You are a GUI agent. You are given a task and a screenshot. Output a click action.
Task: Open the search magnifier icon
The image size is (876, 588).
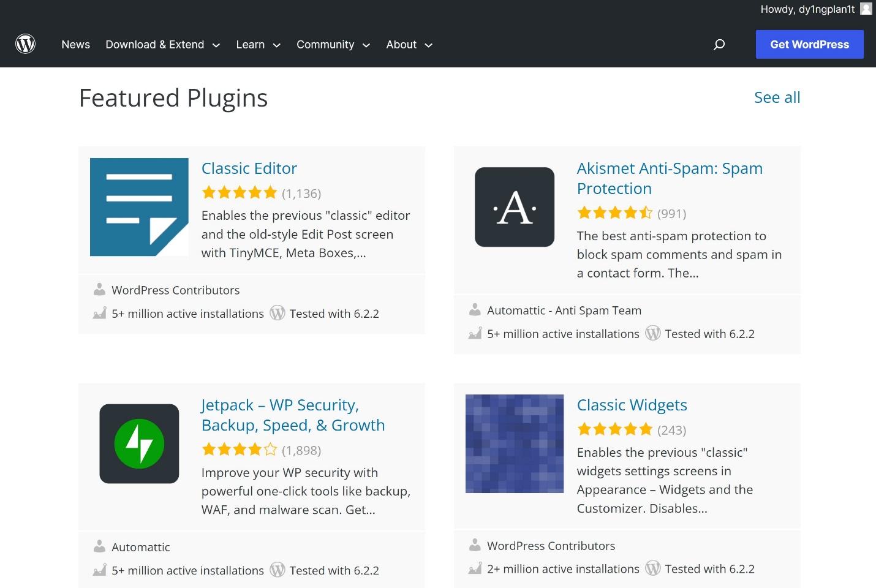(719, 44)
